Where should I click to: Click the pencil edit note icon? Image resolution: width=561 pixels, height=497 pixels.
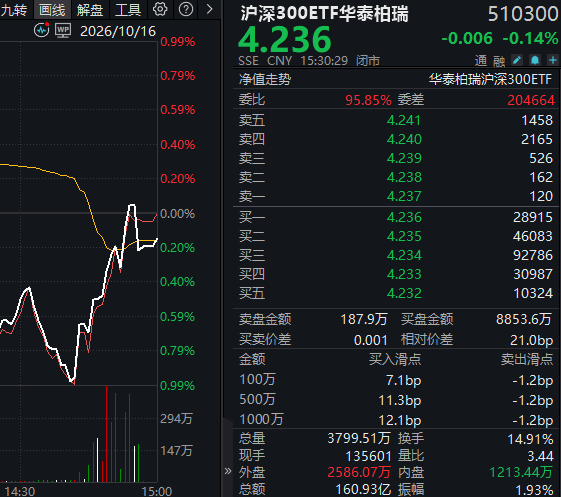tap(517, 60)
